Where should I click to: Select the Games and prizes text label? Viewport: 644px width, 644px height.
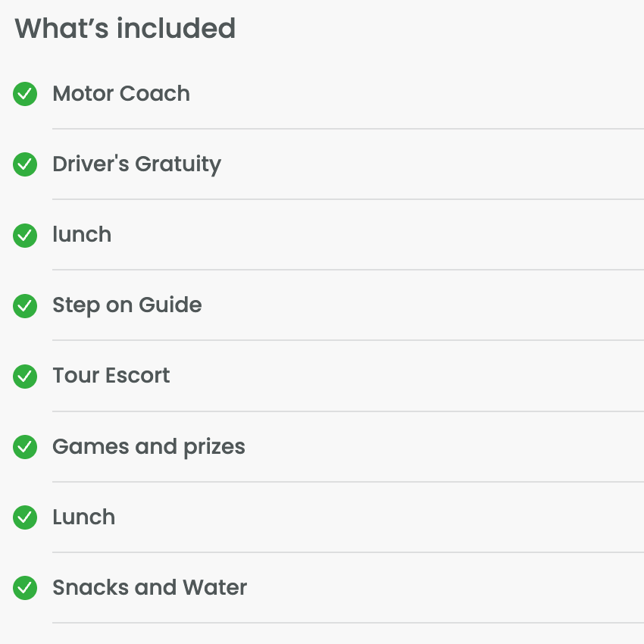148,447
